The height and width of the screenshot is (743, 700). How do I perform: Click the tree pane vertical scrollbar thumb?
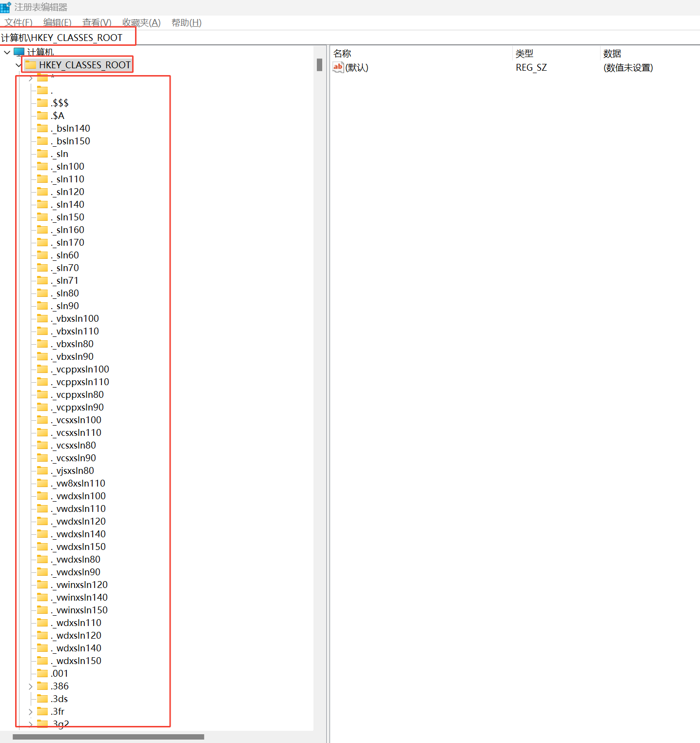coord(319,65)
